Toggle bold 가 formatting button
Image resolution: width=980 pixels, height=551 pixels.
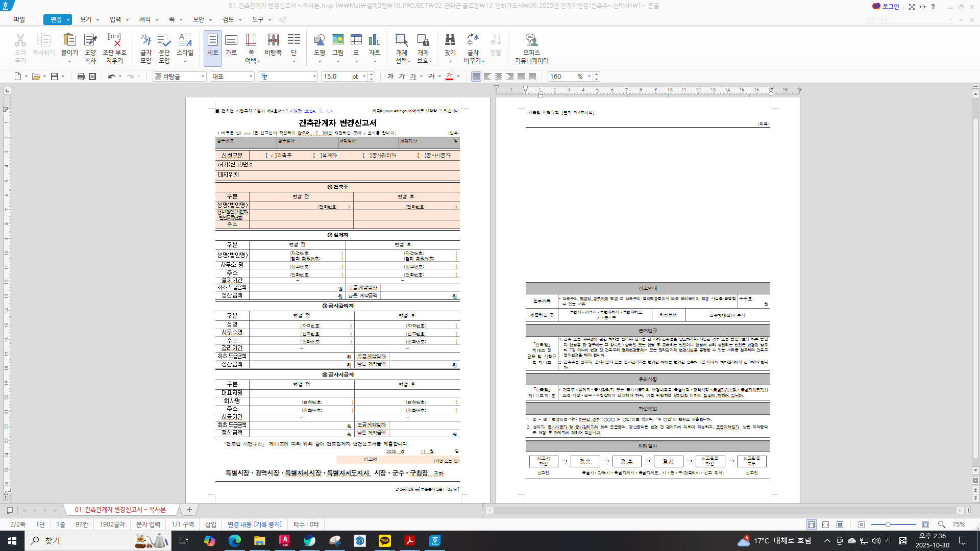390,77
